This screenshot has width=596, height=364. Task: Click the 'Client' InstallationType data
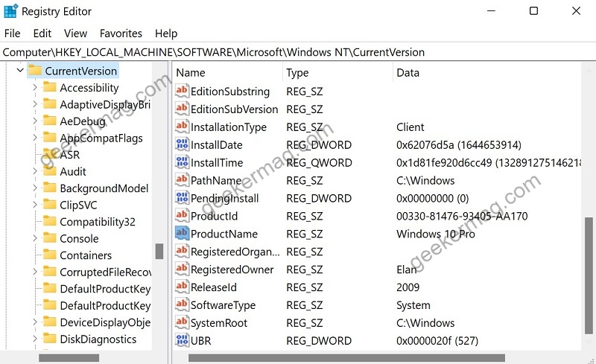(410, 127)
